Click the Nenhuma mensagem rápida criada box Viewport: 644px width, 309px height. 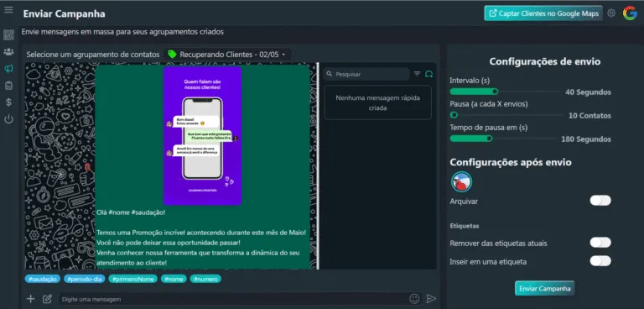coord(378,103)
